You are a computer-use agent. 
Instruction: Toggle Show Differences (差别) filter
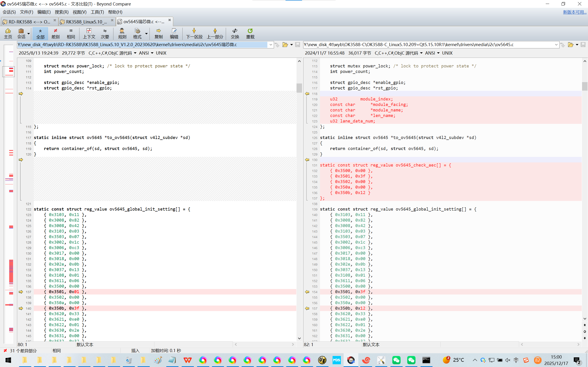pyautogui.click(x=55, y=33)
